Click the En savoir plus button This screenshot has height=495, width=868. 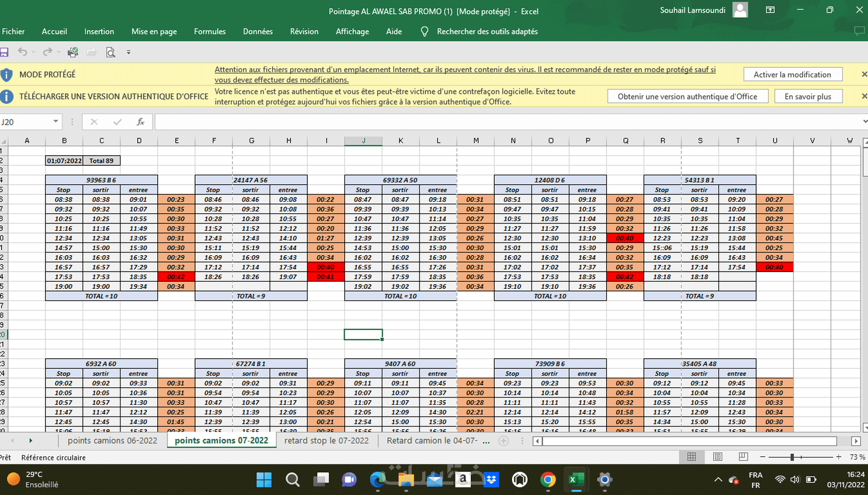coord(808,96)
